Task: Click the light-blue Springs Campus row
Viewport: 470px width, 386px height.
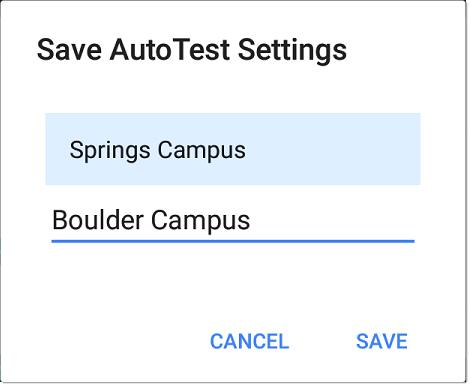Action: (x=233, y=149)
